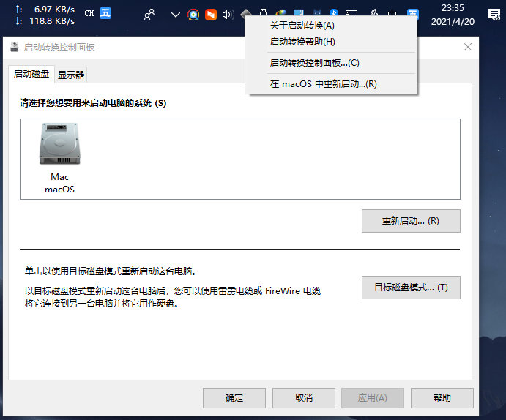Image resolution: width=506 pixels, height=420 pixels.
Task: Open 启动转换帮助(H) menu entry
Action: pos(302,42)
